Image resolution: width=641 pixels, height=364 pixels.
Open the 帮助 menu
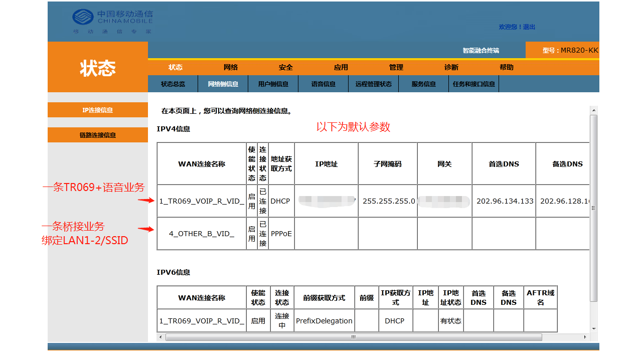(507, 68)
